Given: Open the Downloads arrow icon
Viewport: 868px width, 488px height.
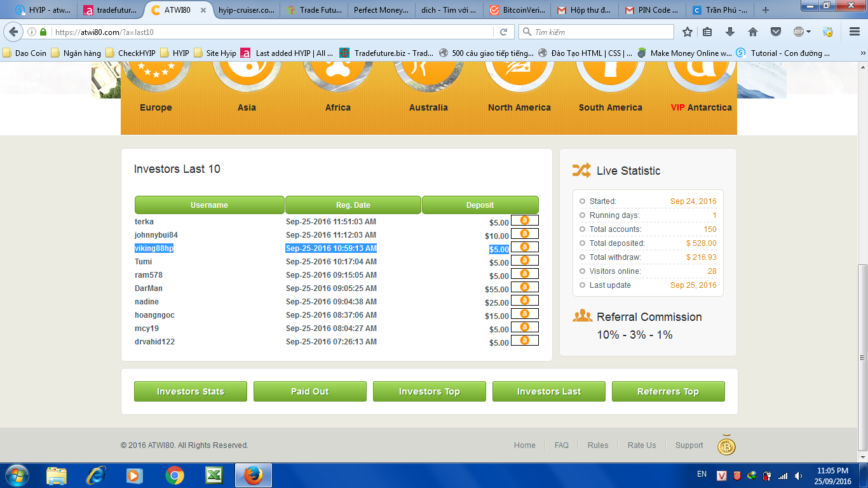Looking at the screenshot, I should click(730, 32).
